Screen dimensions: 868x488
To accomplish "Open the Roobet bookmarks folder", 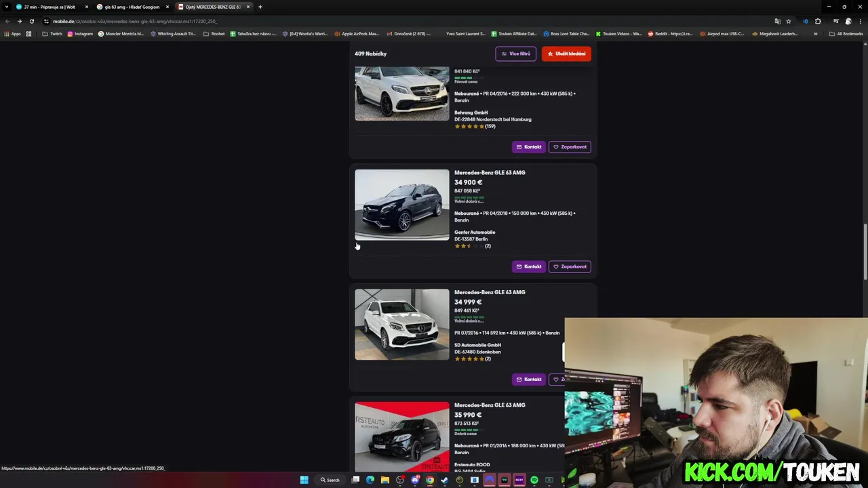I will pyautogui.click(x=214, y=34).
